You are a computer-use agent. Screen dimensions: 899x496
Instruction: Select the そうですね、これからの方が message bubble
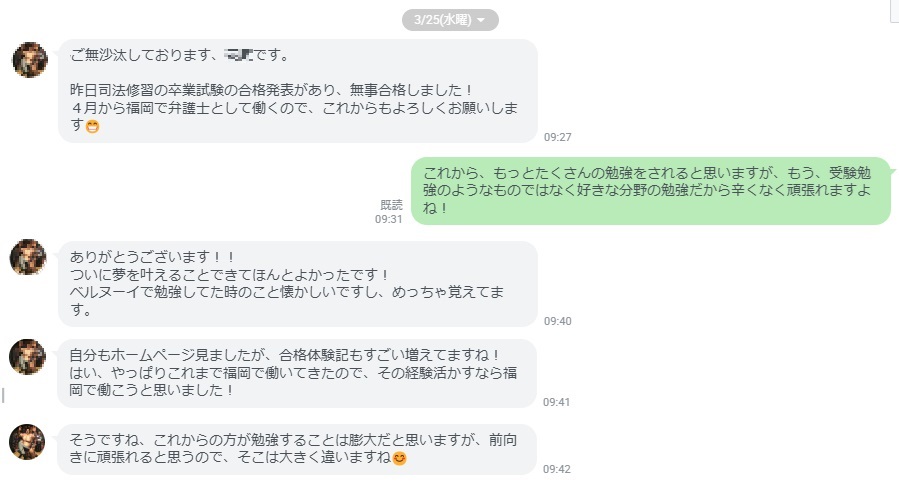pyautogui.click(x=297, y=448)
